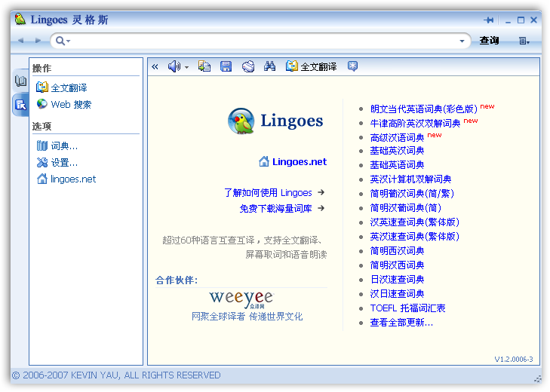
Task: Click the print toolbar icon
Action: point(248,66)
